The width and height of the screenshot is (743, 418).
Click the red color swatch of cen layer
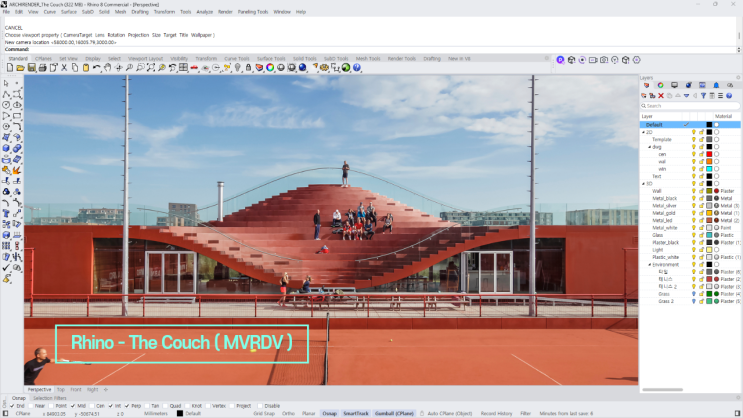click(x=709, y=154)
